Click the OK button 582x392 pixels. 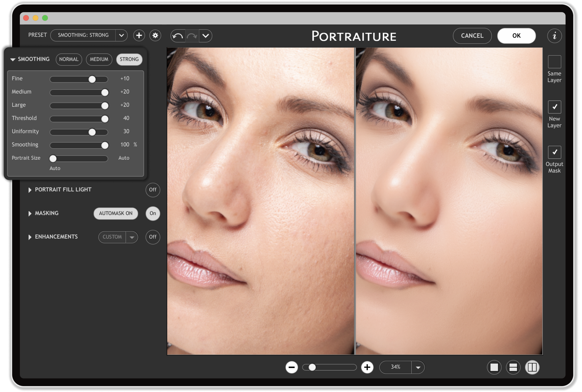pos(516,36)
